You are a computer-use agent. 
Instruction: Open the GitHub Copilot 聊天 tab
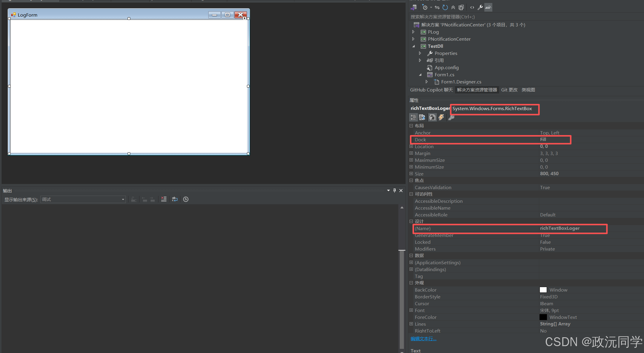pos(431,90)
